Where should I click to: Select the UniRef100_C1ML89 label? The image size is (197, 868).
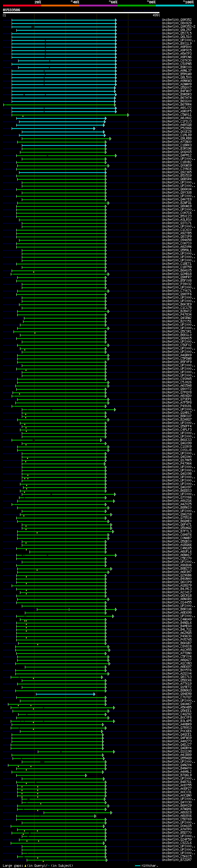click(x=177, y=135)
